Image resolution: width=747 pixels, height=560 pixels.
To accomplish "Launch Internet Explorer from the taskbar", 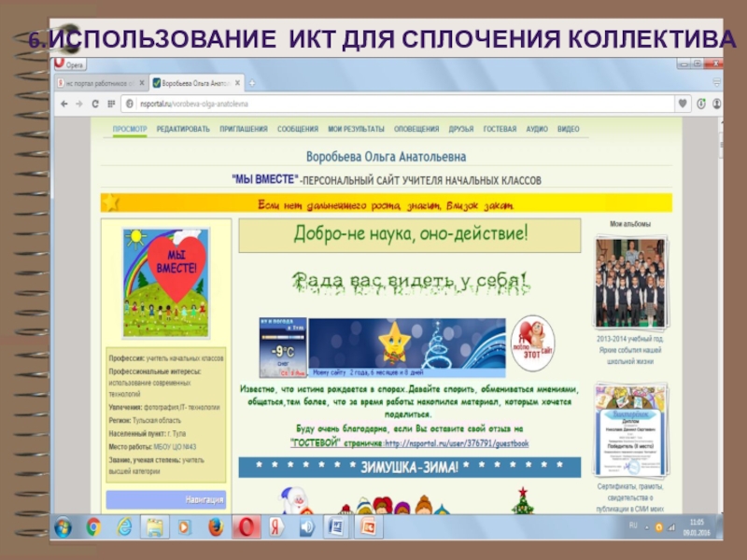I will pyautogui.click(x=124, y=527).
